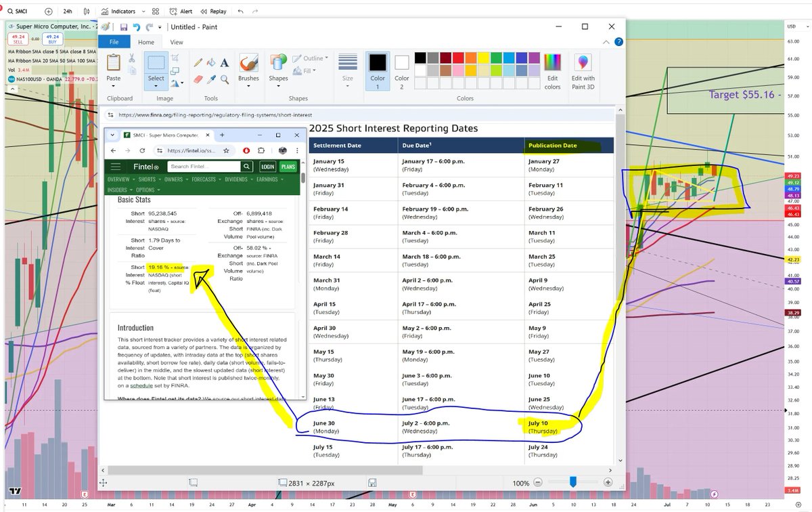Select the Pencil tool
This screenshot has width=812, height=512.
[x=198, y=62]
